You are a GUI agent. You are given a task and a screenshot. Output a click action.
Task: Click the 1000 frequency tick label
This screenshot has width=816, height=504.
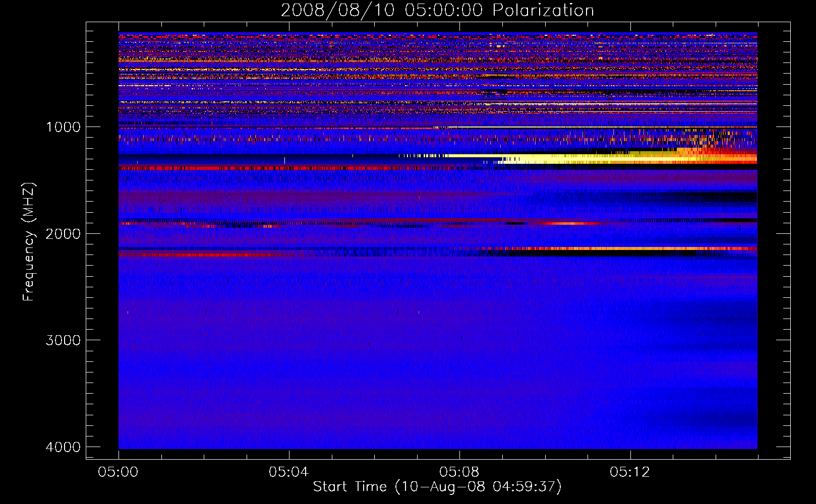pyautogui.click(x=63, y=127)
